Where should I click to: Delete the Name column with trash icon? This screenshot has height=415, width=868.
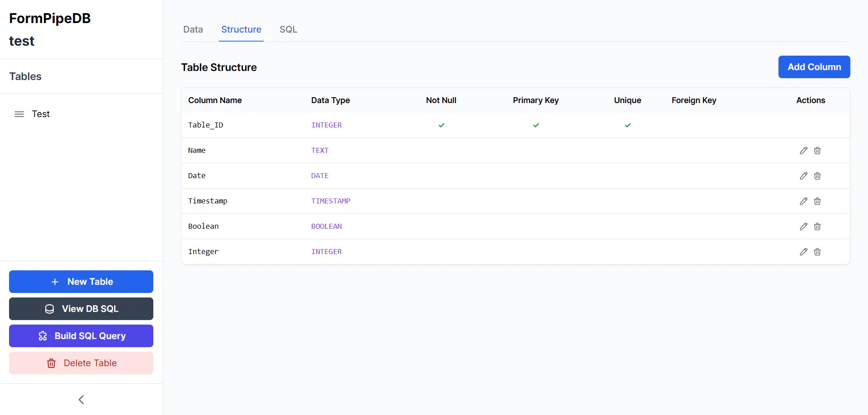pyautogui.click(x=817, y=151)
